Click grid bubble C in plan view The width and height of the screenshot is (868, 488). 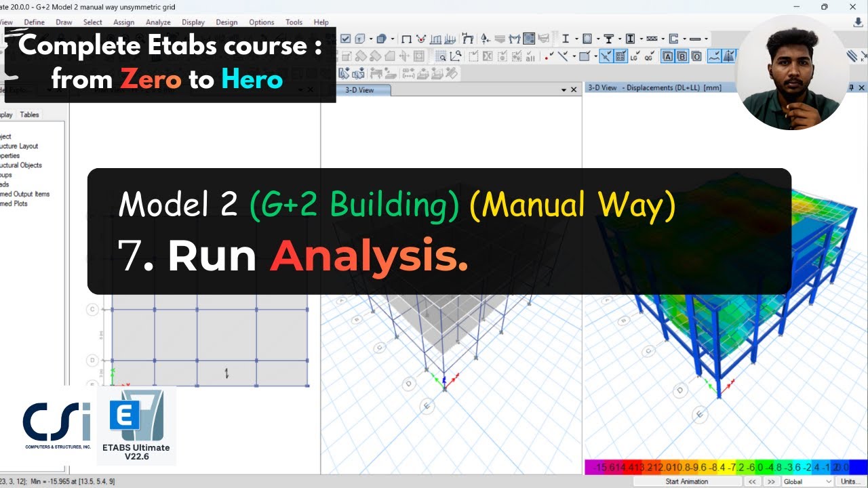point(92,309)
